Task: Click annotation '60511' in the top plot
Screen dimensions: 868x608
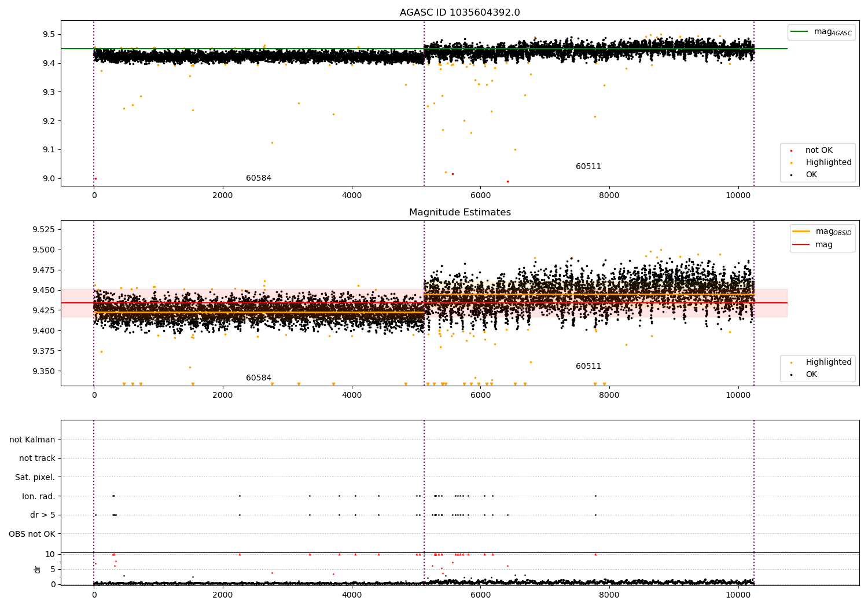Action: pyautogui.click(x=589, y=167)
